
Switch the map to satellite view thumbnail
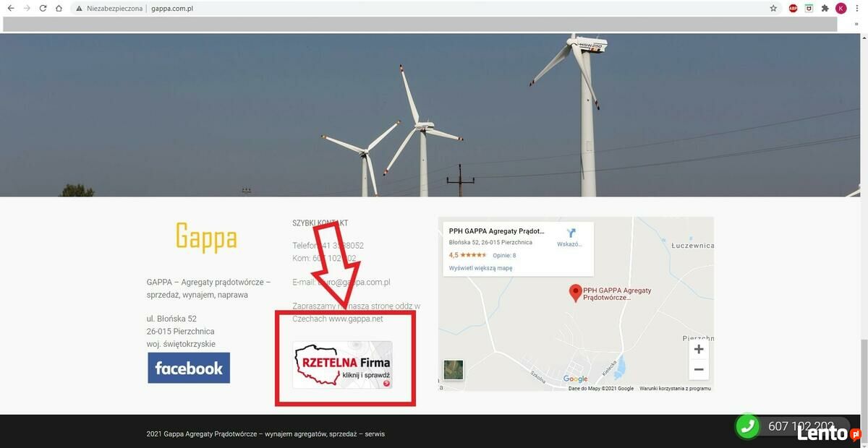[x=454, y=370]
